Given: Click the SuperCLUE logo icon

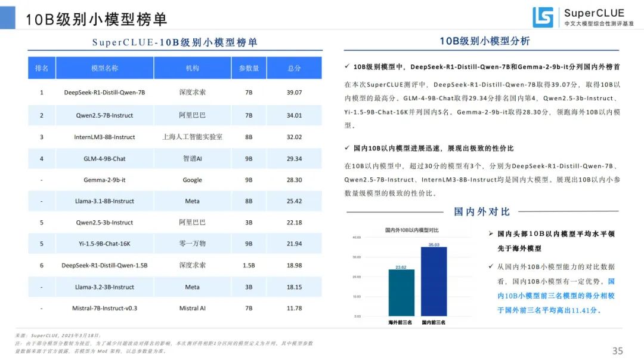Looking at the screenshot, I should [x=543, y=17].
